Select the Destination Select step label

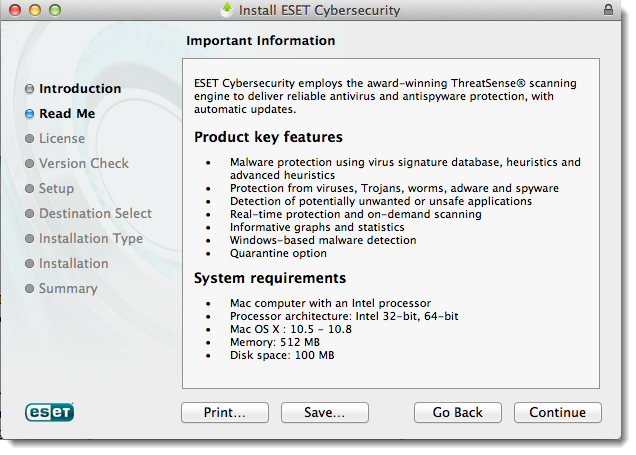(95, 213)
